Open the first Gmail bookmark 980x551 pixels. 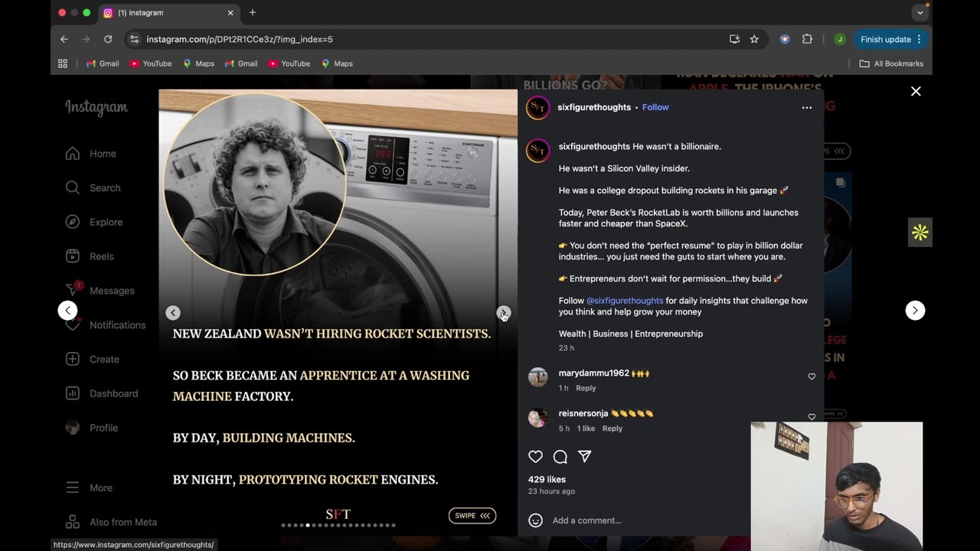103,64
